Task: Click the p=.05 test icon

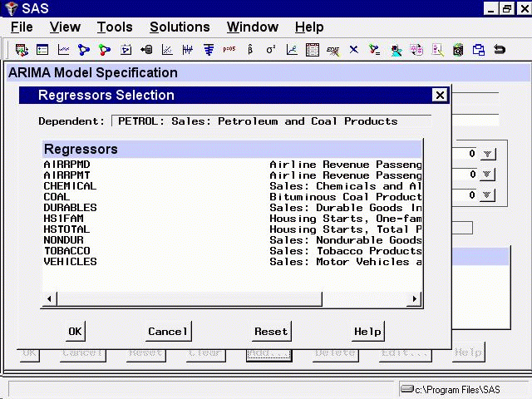Action: pos(229,49)
